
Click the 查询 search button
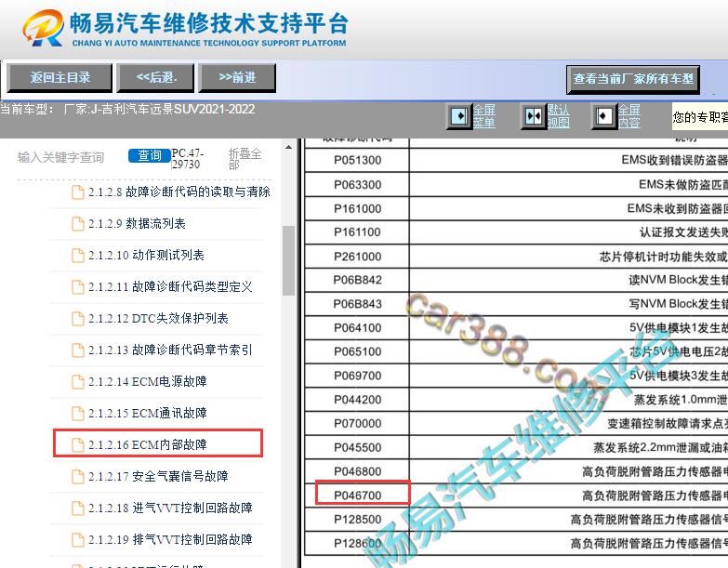(x=149, y=155)
